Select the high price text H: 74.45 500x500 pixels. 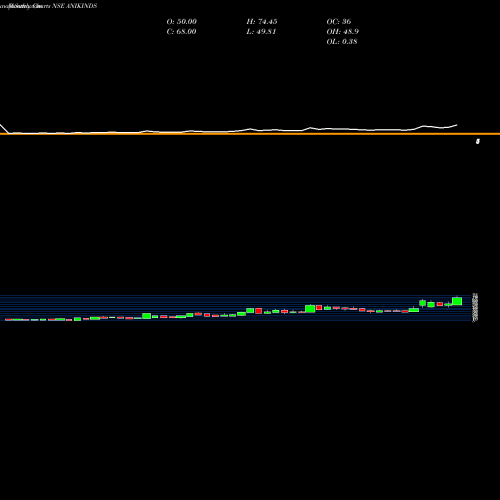point(262,22)
